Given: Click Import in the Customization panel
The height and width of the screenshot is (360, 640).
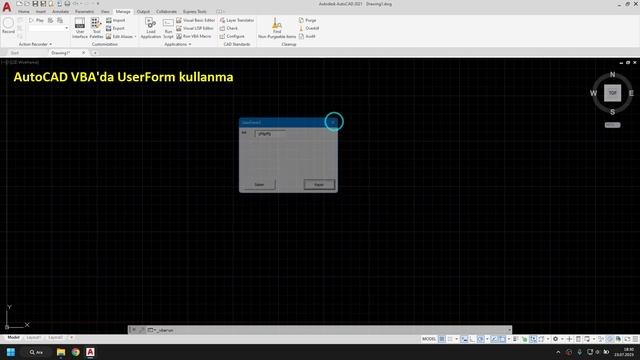Looking at the screenshot, I should click(116, 20).
